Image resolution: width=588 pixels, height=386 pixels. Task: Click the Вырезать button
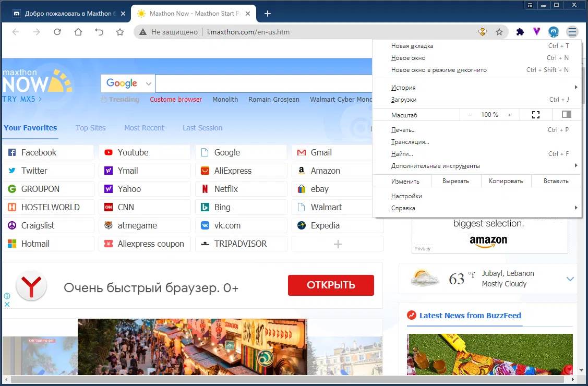pyautogui.click(x=455, y=181)
